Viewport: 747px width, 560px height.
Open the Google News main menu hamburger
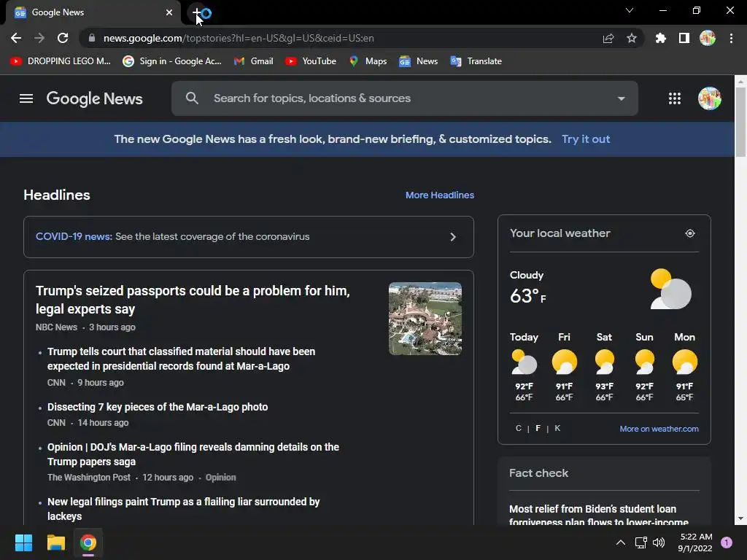coord(26,98)
